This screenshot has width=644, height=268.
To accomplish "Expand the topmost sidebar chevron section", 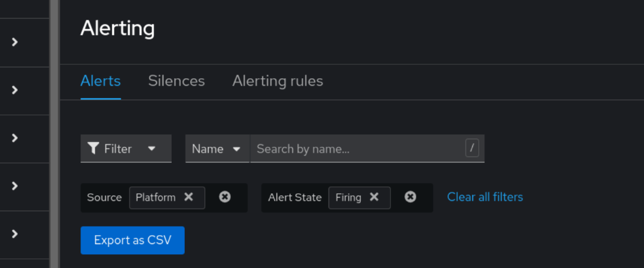I will point(16,42).
